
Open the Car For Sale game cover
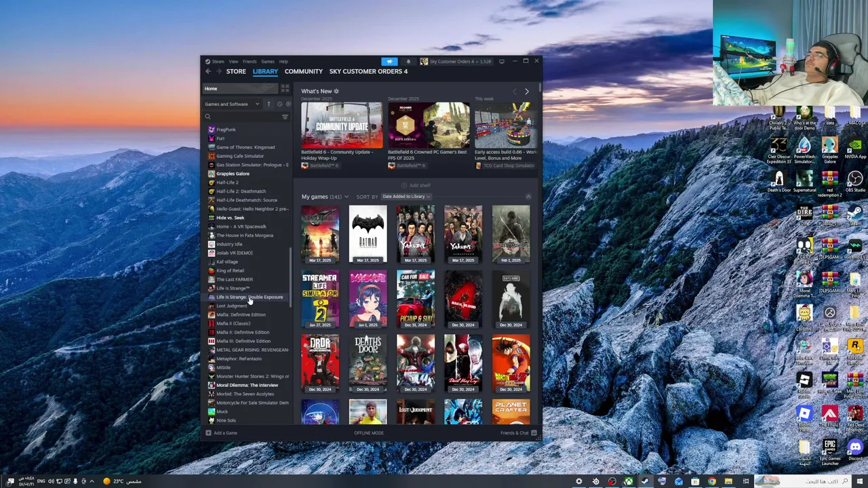click(x=416, y=299)
